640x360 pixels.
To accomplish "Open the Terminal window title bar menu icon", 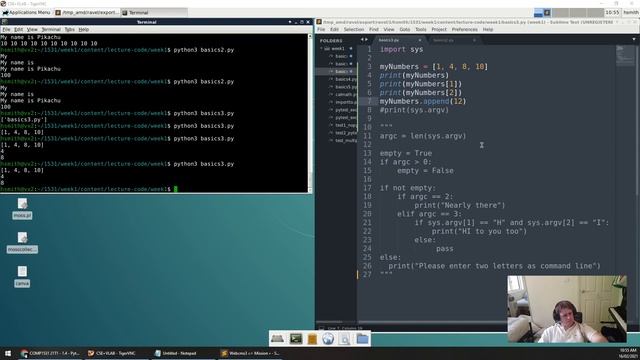I will pyautogui.click(x=5, y=22).
